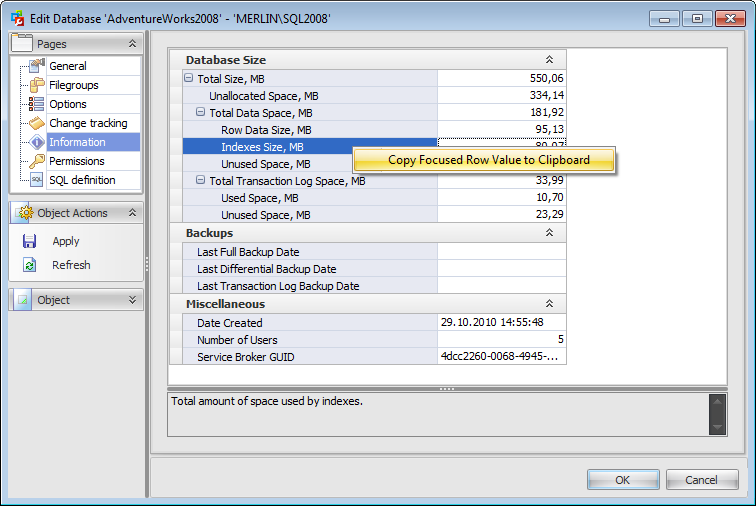Go to Change tracking page
The height and width of the screenshot is (506, 756).
(88, 123)
